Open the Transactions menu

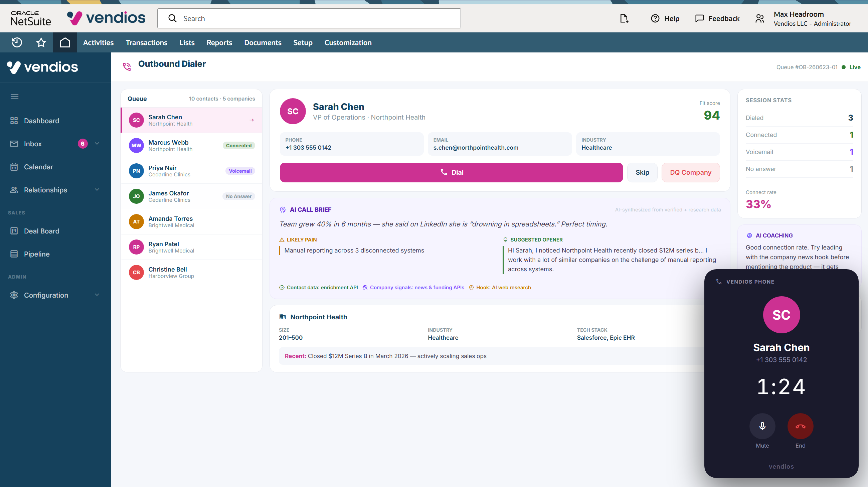coord(146,42)
